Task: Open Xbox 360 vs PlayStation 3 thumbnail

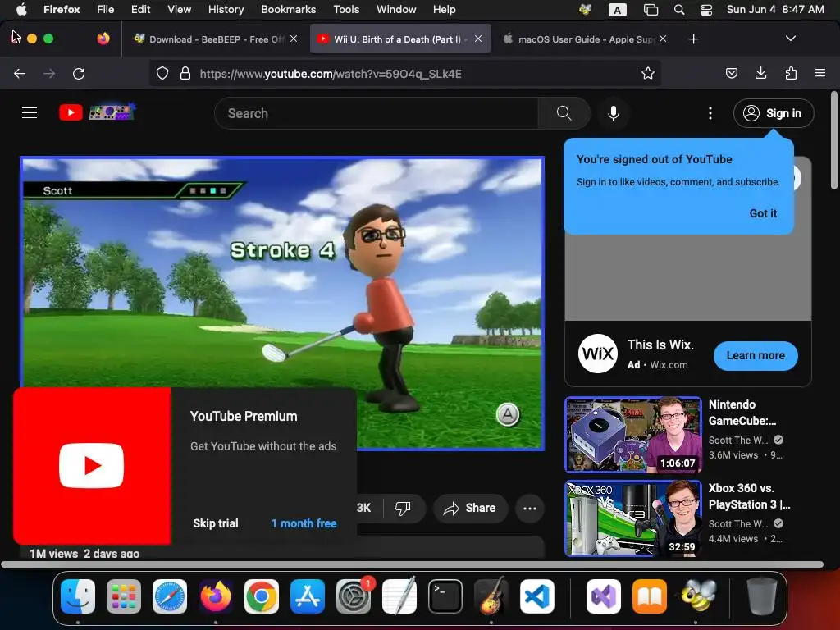Action: [x=632, y=518]
